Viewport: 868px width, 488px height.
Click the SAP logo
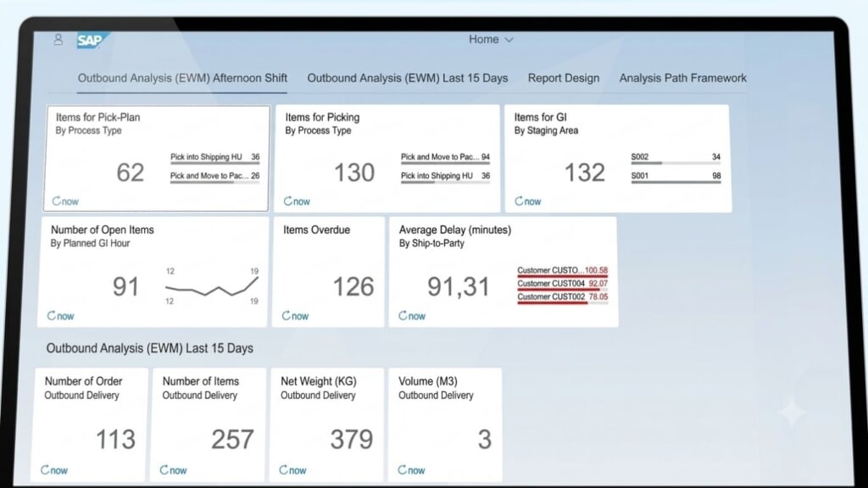click(x=92, y=41)
